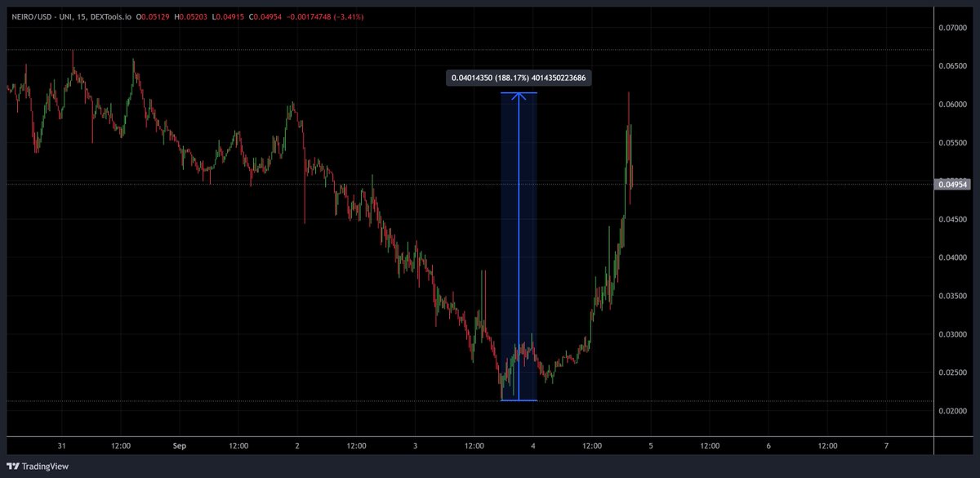Open the TradingView logo link

39,467
